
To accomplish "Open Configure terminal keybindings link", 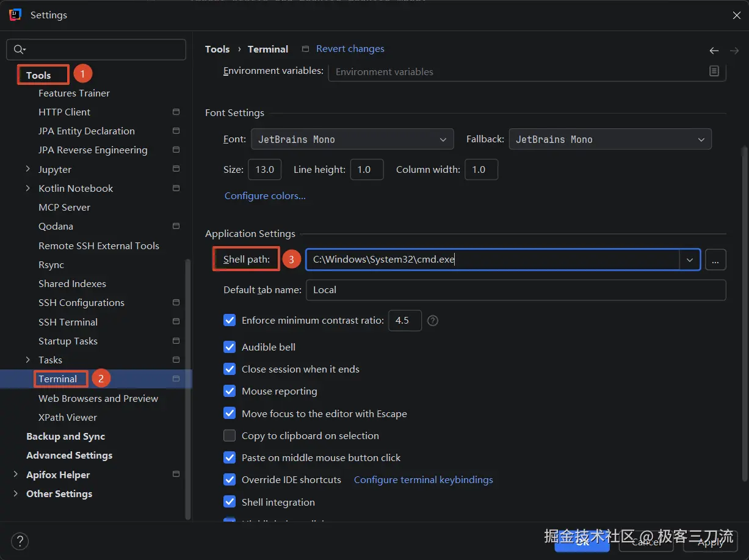I will (x=424, y=479).
